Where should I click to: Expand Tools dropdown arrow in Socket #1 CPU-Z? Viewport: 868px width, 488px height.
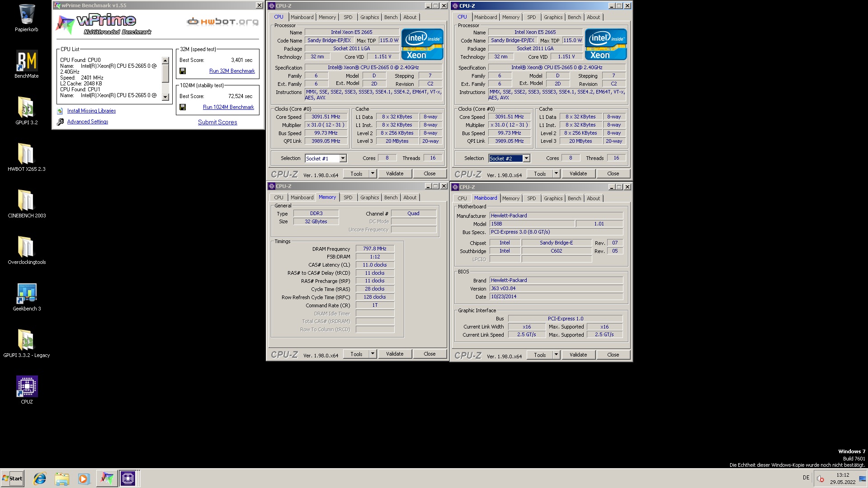pos(373,174)
